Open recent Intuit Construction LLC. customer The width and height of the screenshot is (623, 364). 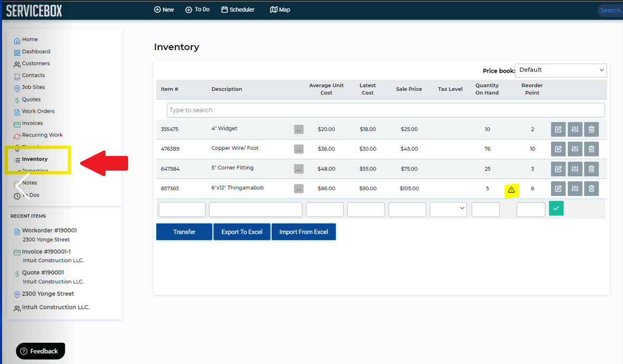point(56,307)
